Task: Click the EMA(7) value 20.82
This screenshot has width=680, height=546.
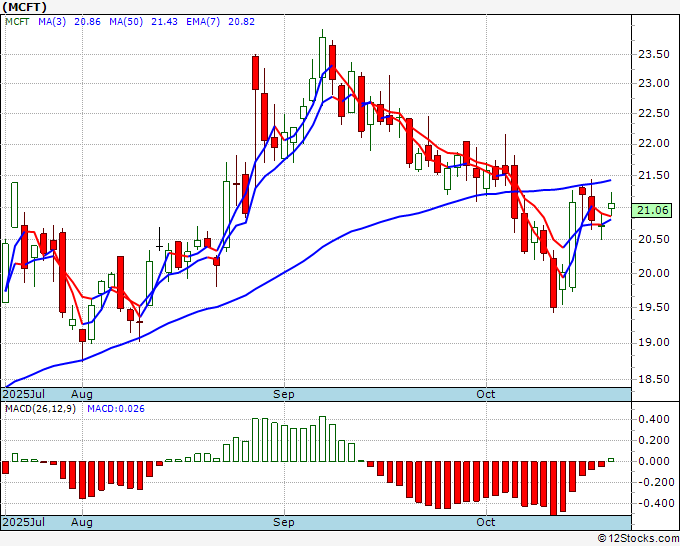Action: coord(242,22)
